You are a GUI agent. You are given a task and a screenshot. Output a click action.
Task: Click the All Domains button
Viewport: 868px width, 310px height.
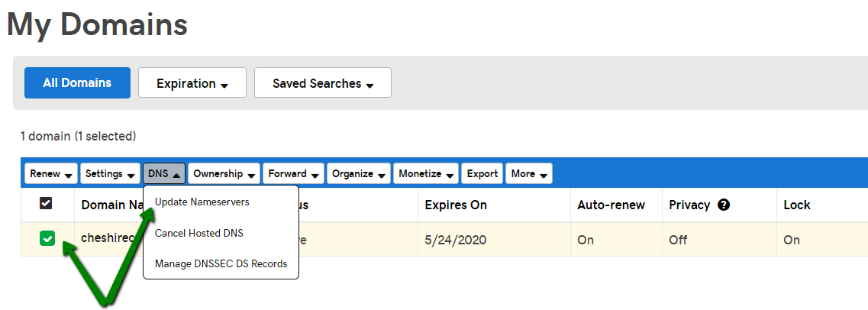point(78,83)
